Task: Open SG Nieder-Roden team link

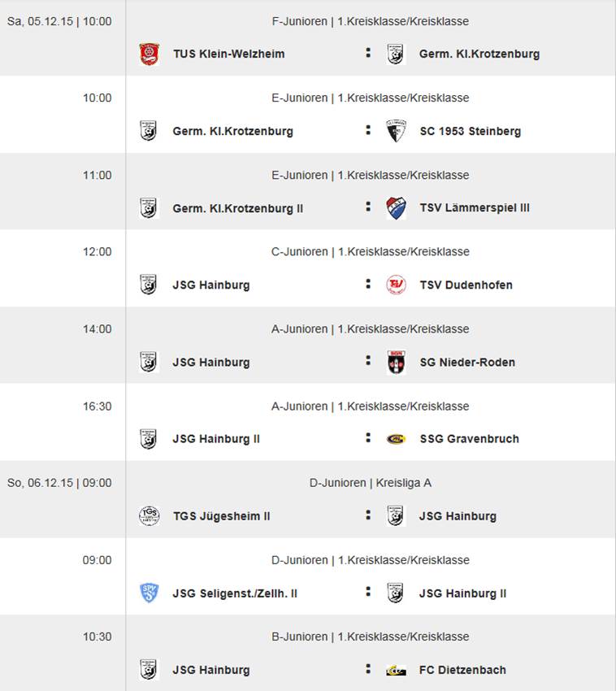Action: tap(466, 363)
